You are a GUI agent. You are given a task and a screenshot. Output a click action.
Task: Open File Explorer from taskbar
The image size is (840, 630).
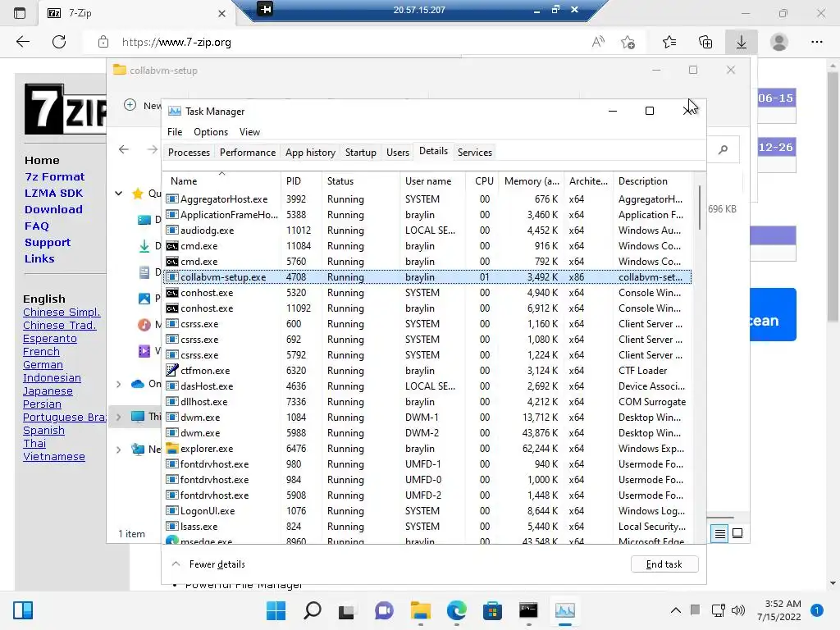point(421,610)
